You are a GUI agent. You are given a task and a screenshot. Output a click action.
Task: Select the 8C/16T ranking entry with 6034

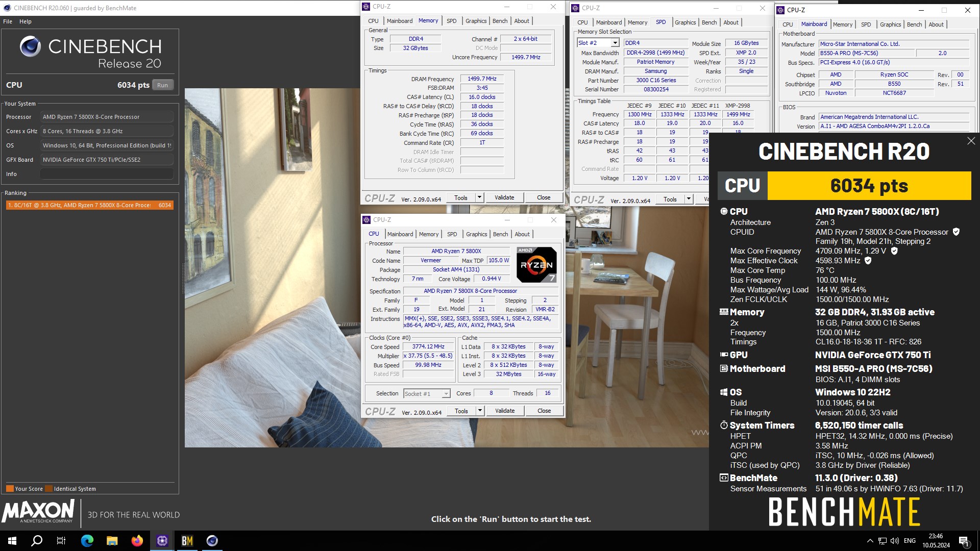89,205
